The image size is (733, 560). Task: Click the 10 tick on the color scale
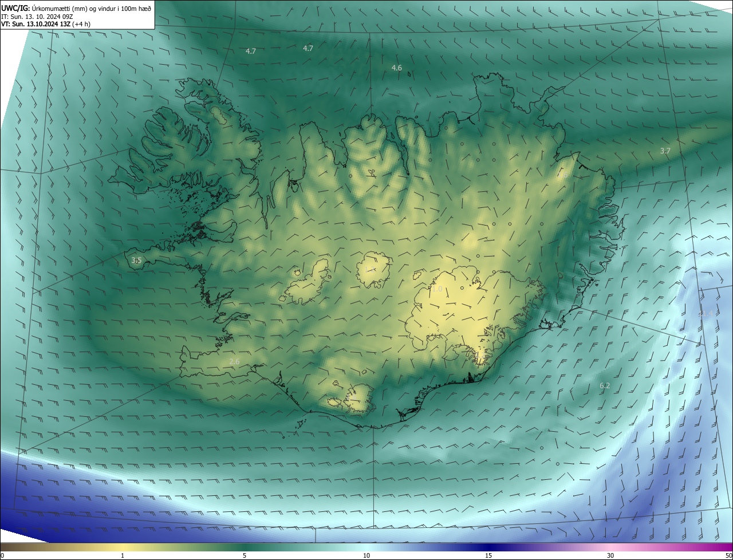tap(366, 555)
